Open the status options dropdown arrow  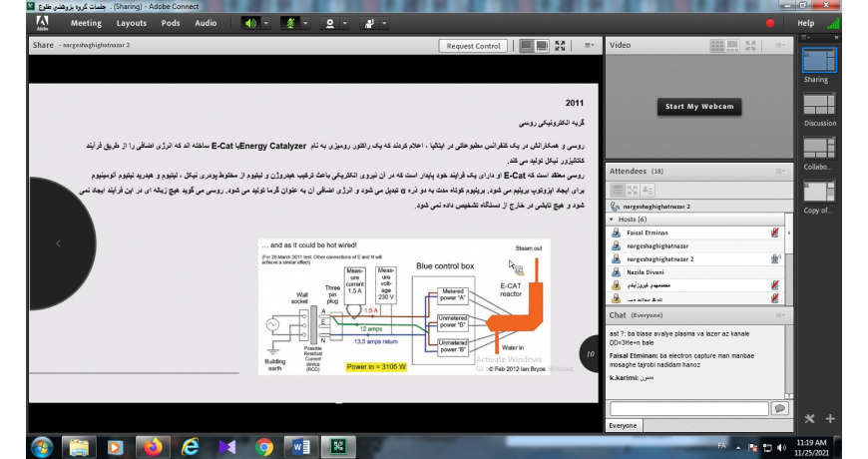click(x=384, y=23)
